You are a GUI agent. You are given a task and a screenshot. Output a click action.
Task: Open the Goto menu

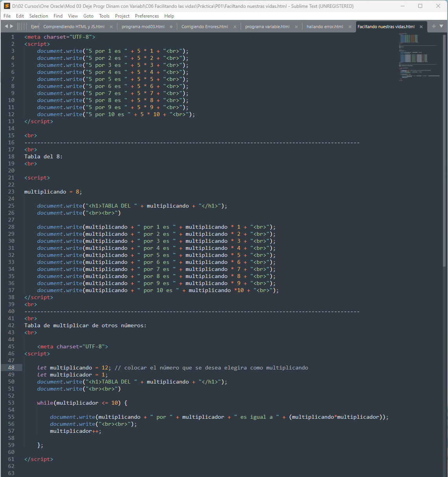tap(88, 16)
